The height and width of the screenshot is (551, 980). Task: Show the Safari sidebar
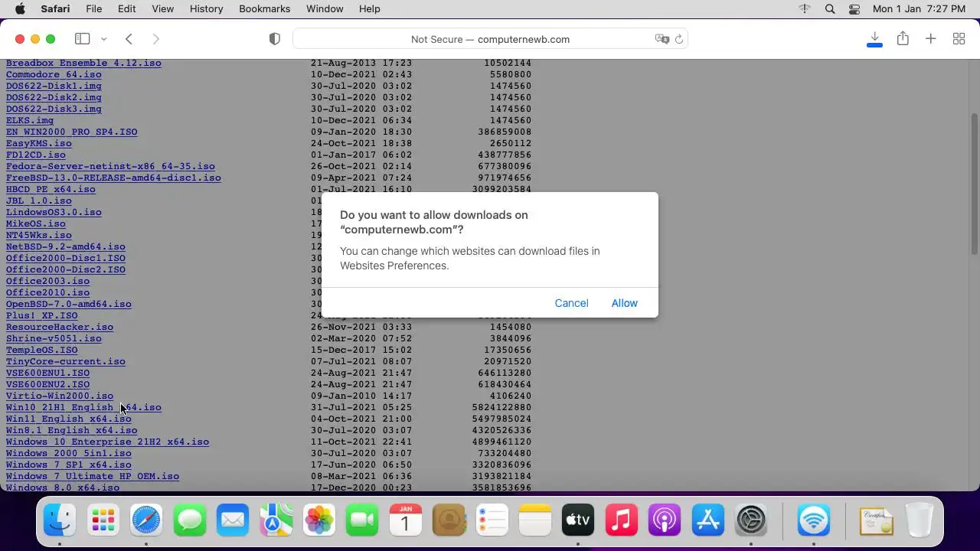click(82, 39)
